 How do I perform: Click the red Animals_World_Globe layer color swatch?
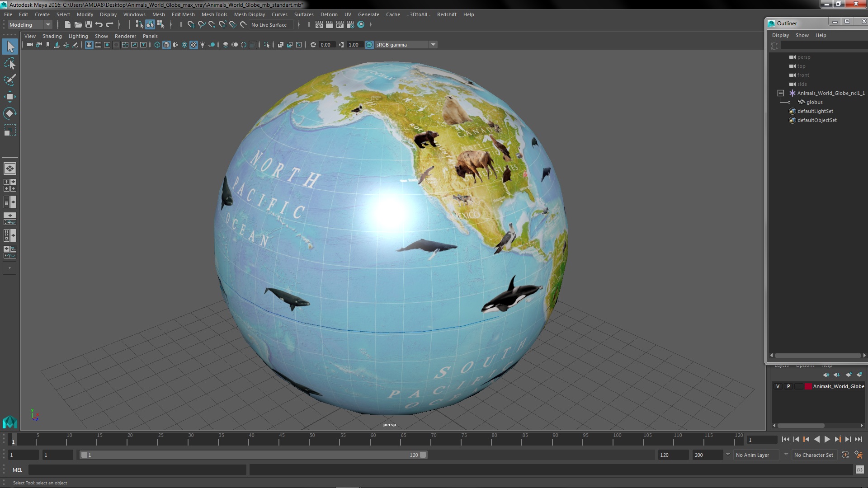click(808, 386)
